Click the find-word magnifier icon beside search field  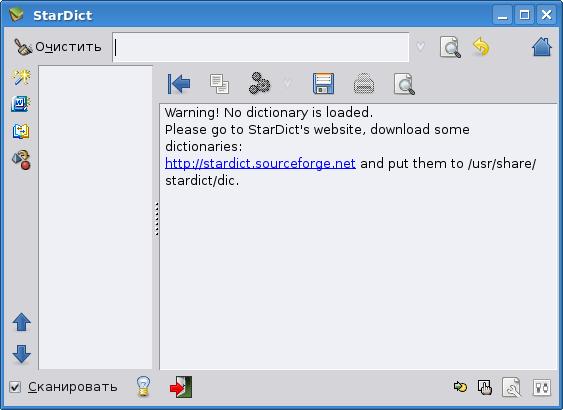450,47
